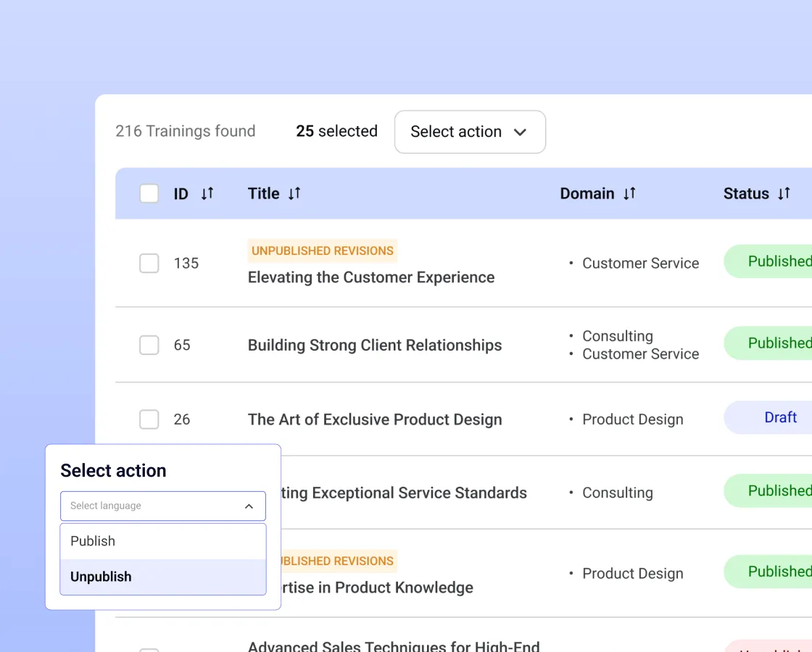Sort trainings by the Title column
This screenshot has height=652, width=812.
(295, 193)
